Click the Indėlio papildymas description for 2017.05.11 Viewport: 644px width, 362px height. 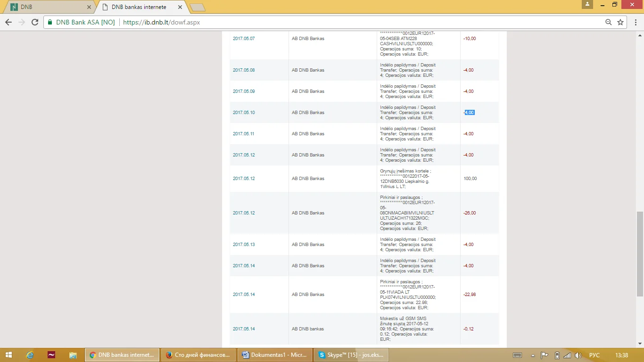(408, 134)
